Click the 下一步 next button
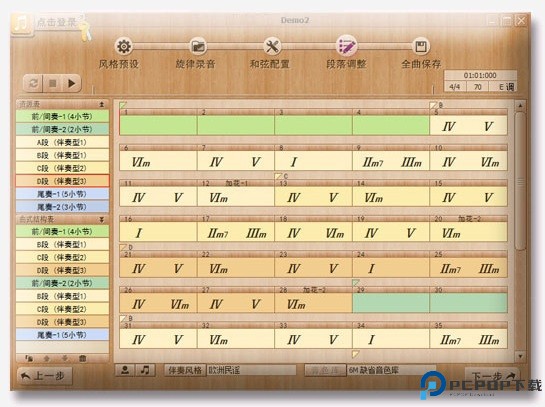Screen dimensions: 545x407 coord(492,376)
